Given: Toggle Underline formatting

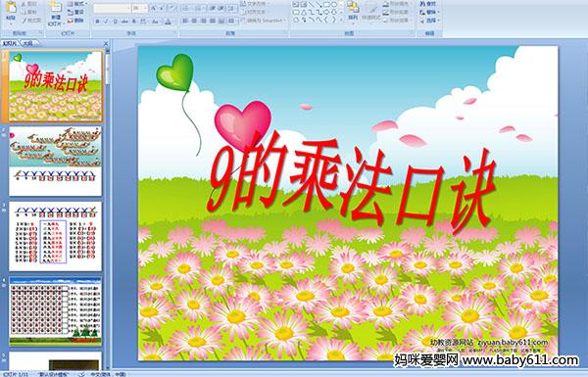Looking at the screenshot, I should tap(115, 22).
